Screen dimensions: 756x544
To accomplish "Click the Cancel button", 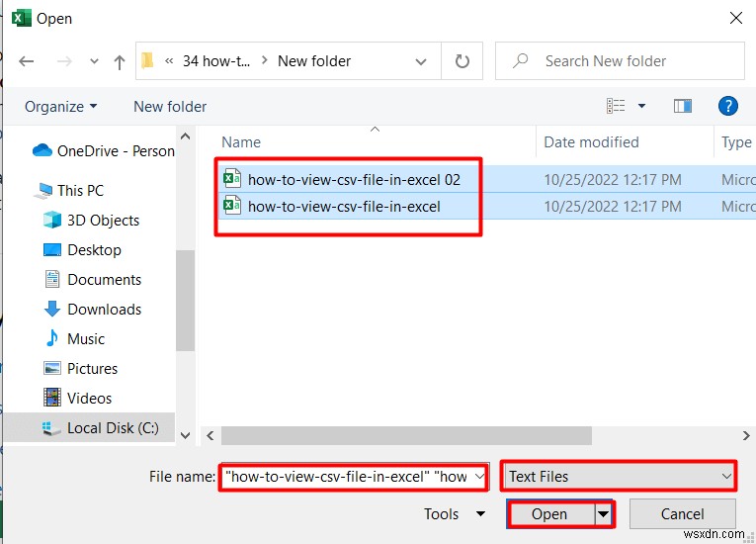I will tap(682, 514).
